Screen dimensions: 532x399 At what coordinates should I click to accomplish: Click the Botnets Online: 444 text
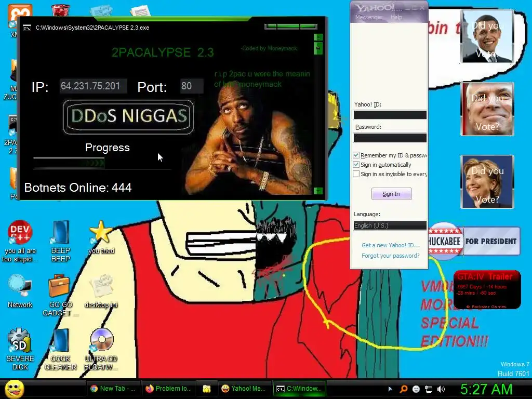[78, 188]
